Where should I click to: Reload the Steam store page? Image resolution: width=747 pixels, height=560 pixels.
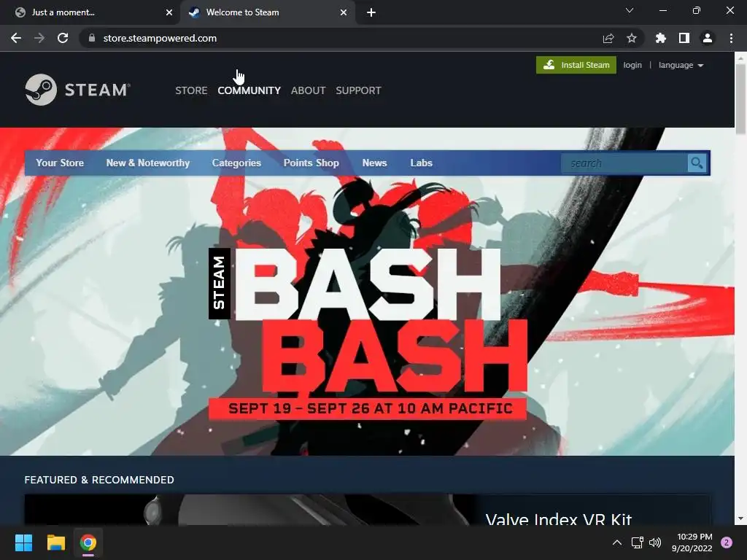tap(63, 38)
